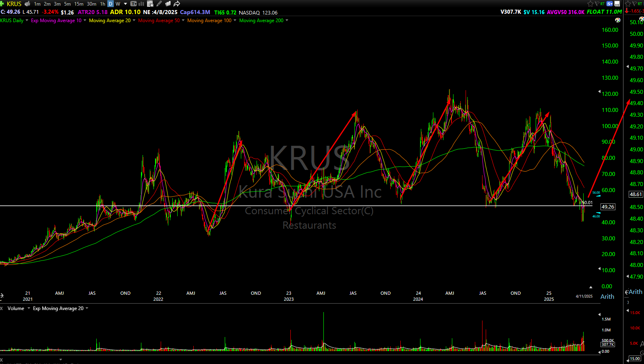Click the Arith scale toggle on main chart

coord(607,297)
